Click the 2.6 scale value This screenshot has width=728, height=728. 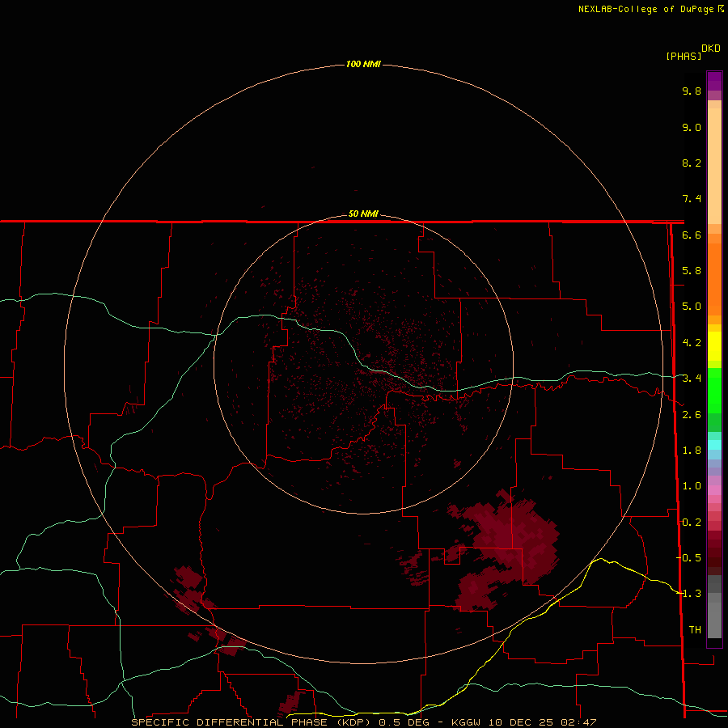coord(692,415)
